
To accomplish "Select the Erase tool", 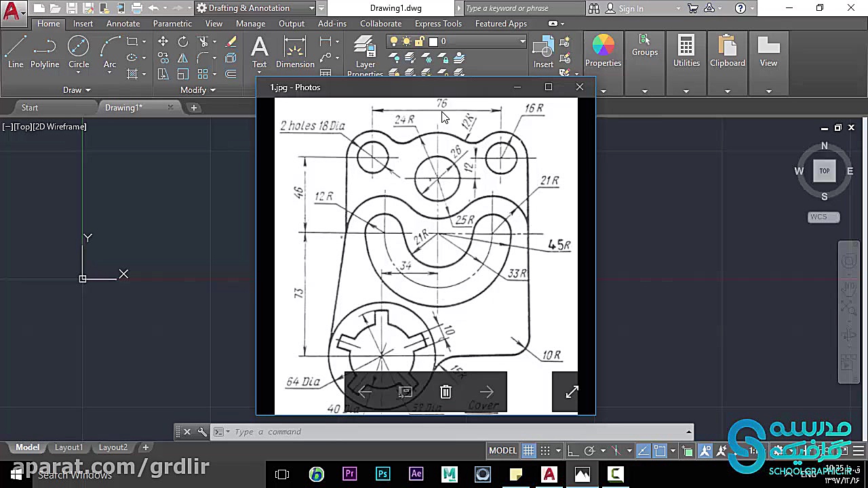I will pos(231,41).
